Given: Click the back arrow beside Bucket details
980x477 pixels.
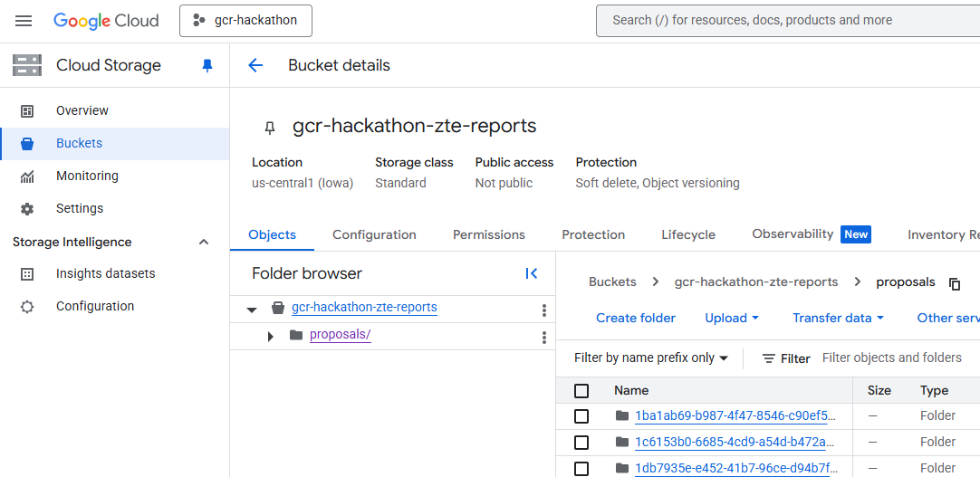Looking at the screenshot, I should [x=255, y=65].
